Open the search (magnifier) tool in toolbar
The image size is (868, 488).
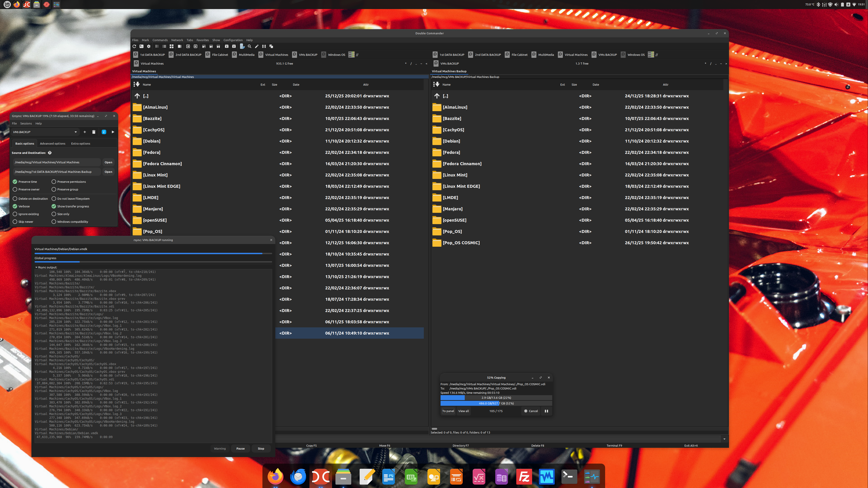tap(249, 47)
